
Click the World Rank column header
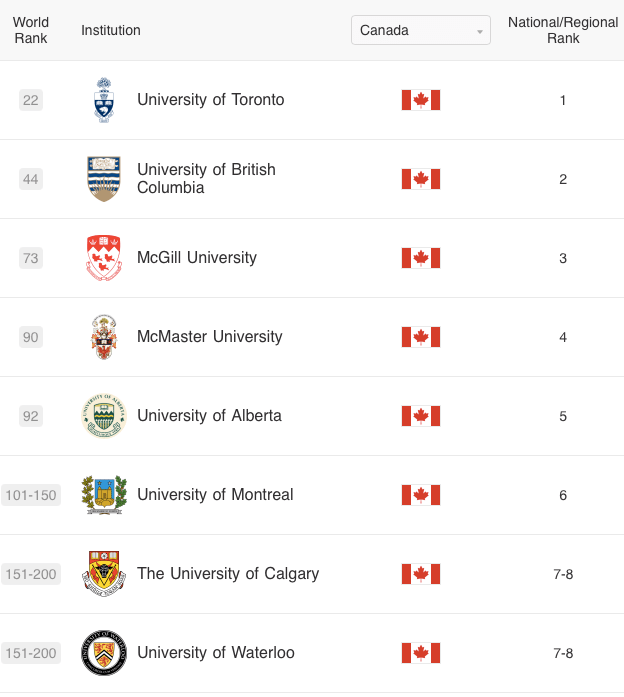(x=31, y=30)
